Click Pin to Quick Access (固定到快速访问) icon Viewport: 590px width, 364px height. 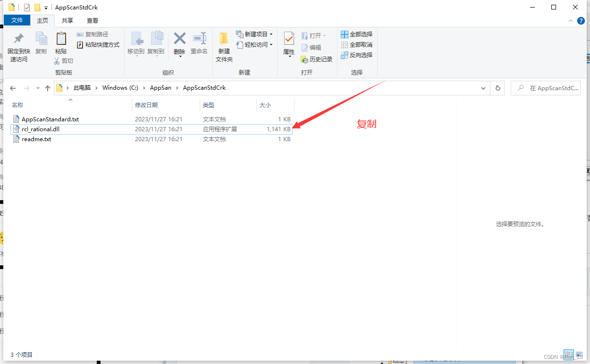point(19,39)
